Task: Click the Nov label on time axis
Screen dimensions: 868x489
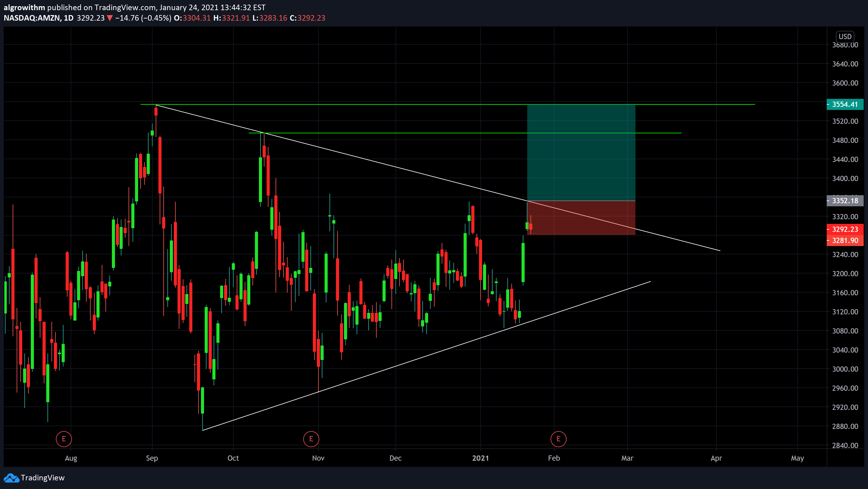Action: point(318,458)
